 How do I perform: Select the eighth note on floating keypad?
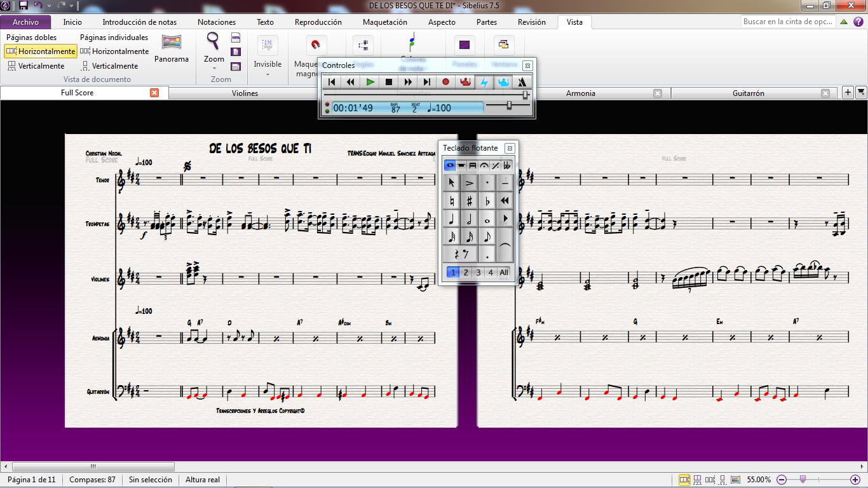coord(487,238)
